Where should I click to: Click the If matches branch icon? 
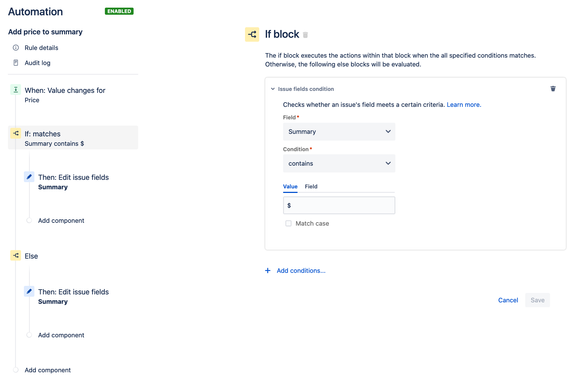click(x=15, y=133)
